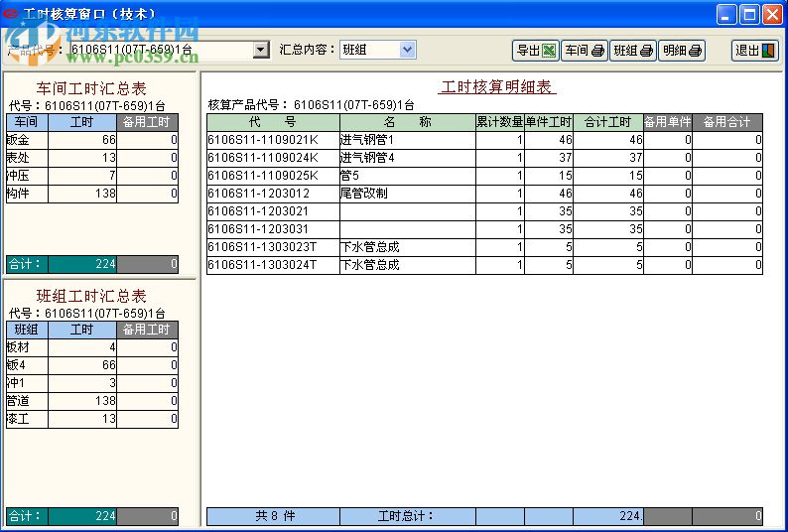The height and width of the screenshot is (532, 788).
Task: Select row 6106S11-1203031
Action: 484,229
